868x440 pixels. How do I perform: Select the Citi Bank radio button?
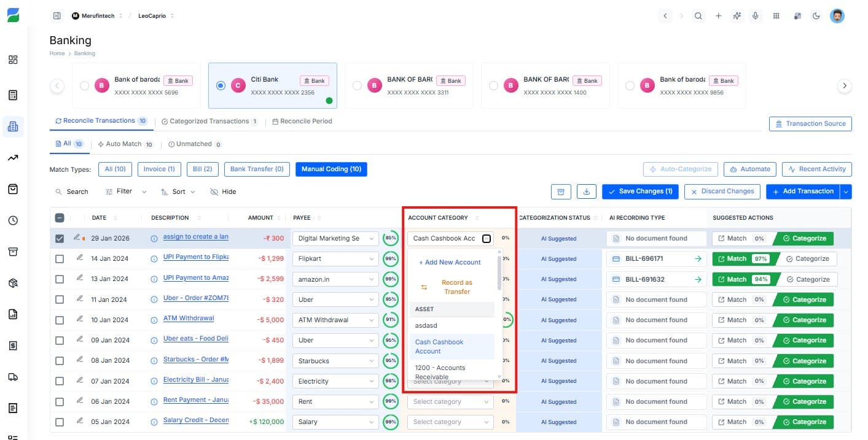[x=221, y=85]
